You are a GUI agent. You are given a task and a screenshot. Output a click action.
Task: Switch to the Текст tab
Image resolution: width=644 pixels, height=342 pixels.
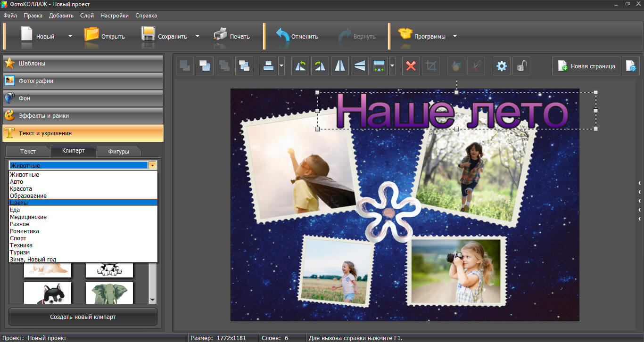point(28,151)
